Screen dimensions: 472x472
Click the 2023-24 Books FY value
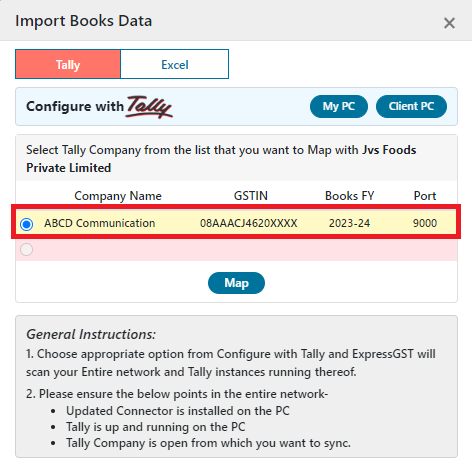coord(349,223)
